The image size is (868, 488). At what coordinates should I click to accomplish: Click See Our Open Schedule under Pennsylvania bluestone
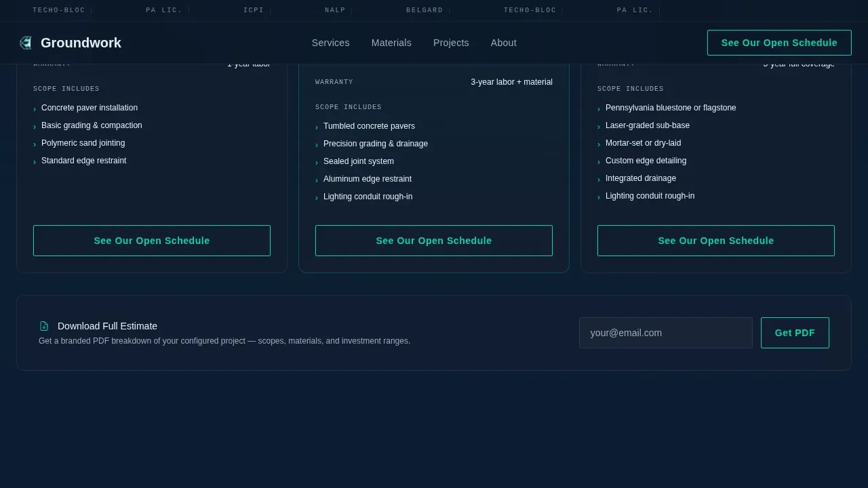[x=716, y=241]
